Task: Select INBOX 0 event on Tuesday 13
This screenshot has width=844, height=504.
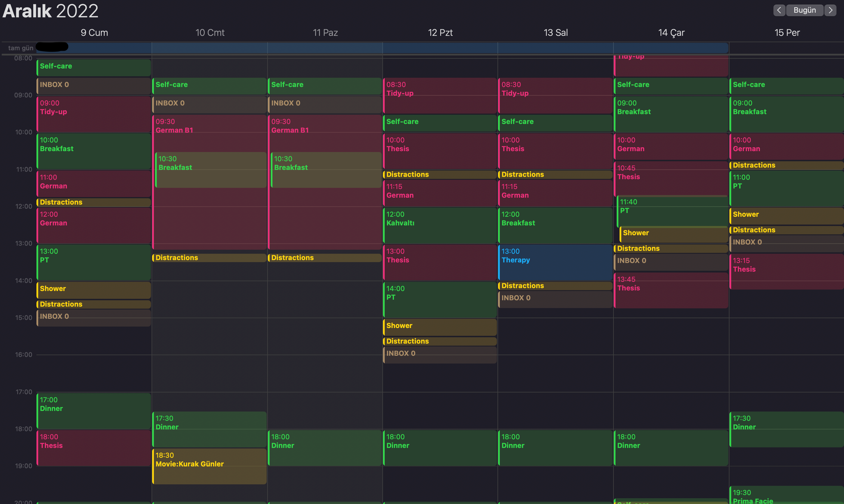Action: 555,300
